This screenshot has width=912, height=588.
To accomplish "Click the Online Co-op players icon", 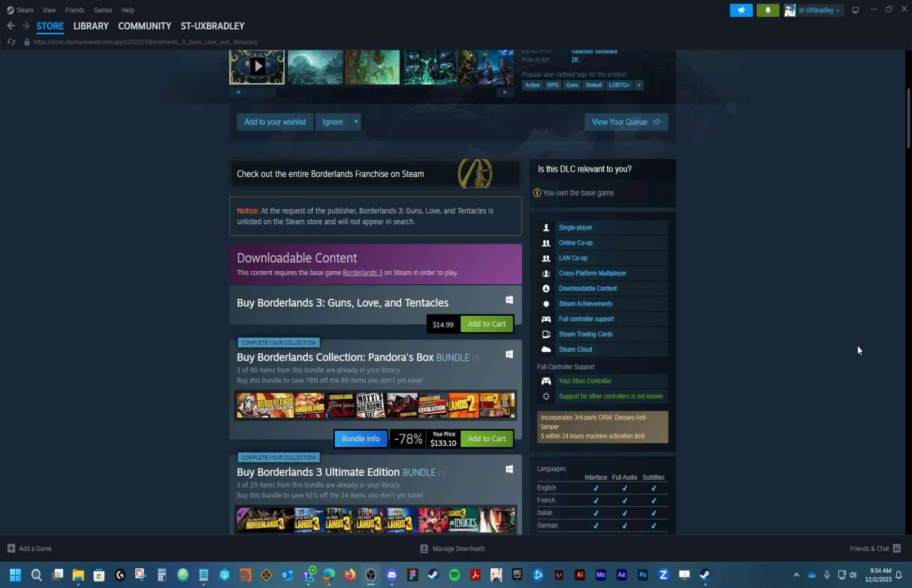I will (x=546, y=243).
